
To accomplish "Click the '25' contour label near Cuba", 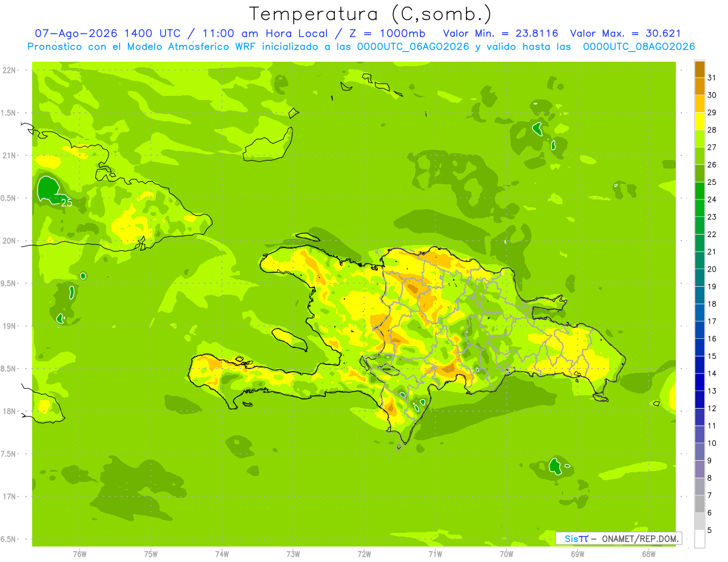I will pyautogui.click(x=66, y=202).
